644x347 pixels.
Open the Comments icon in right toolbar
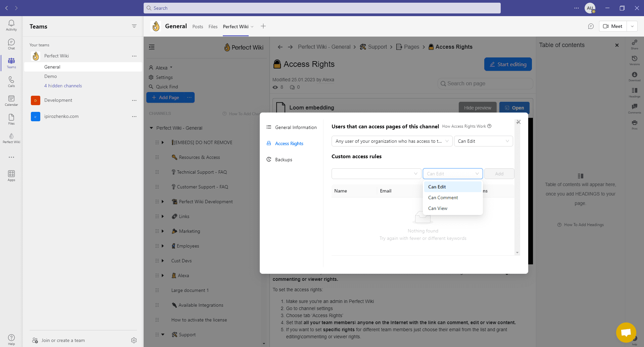click(635, 109)
